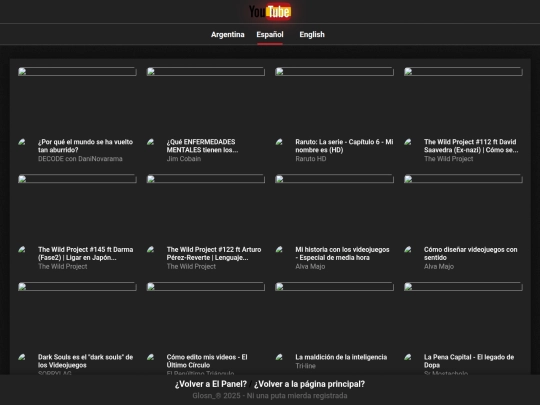
Task: Click avatar icon beside Dark Souls video title
Action: [x=22, y=357]
